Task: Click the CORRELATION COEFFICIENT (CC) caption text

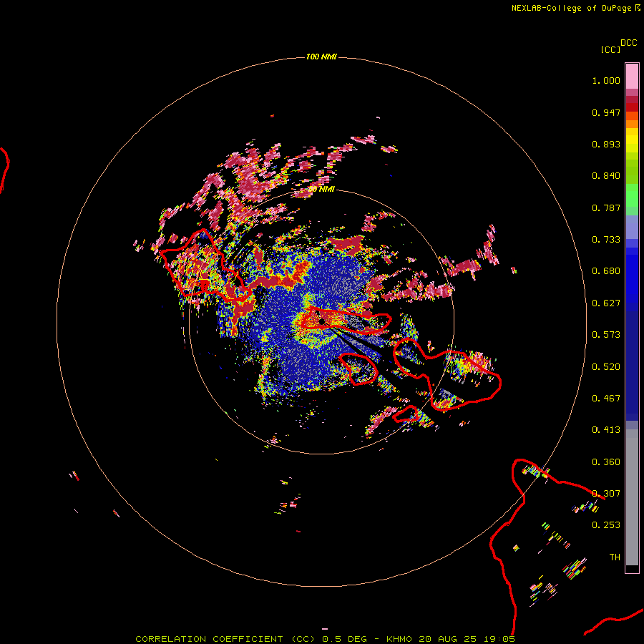Action: (x=225, y=639)
